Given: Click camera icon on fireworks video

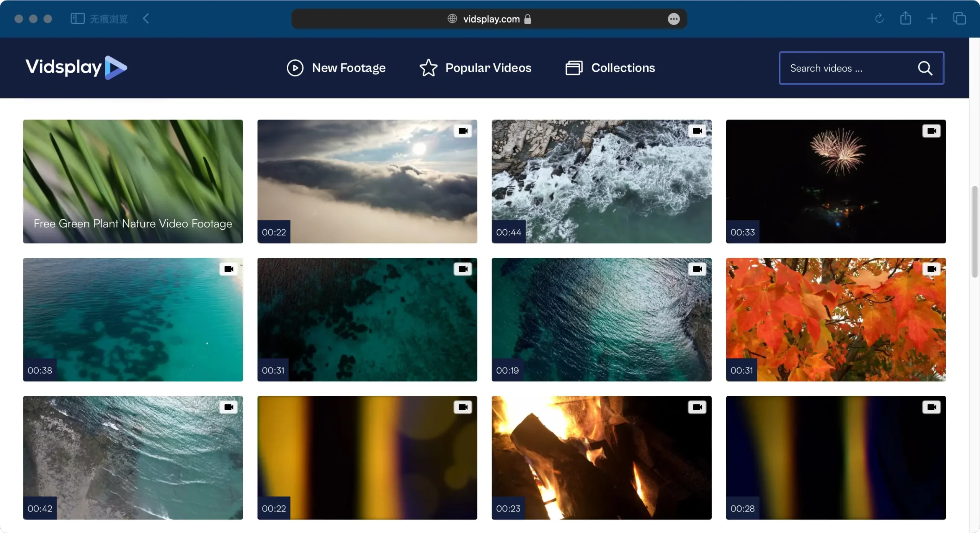Looking at the screenshot, I should (931, 131).
